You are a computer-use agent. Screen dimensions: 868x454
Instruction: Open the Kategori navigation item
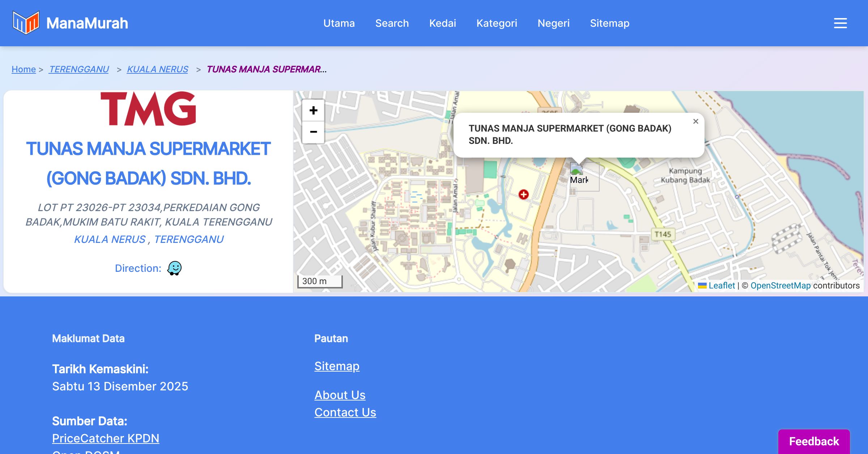pyautogui.click(x=497, y=23)
